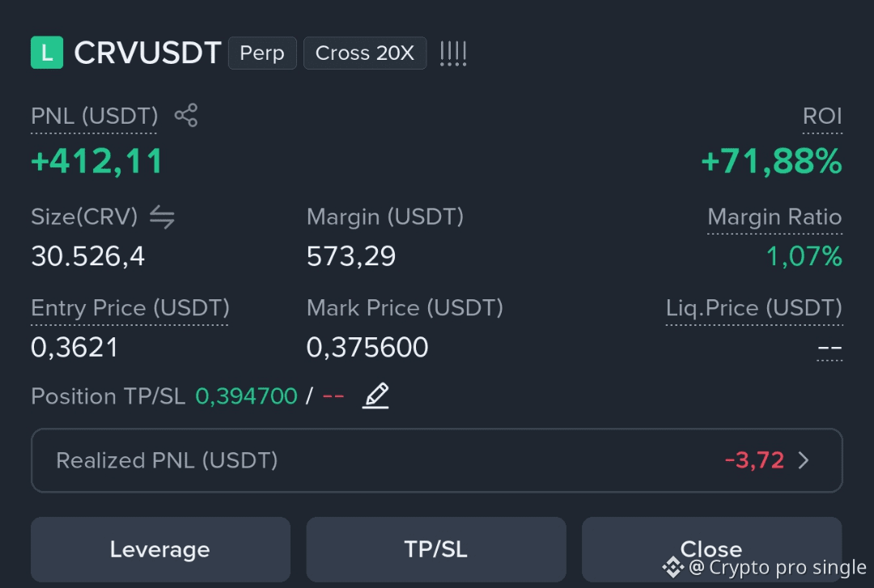Expand Realized PNL details chevron
This screenshot has width=874, height=588.
pos(804,460)
